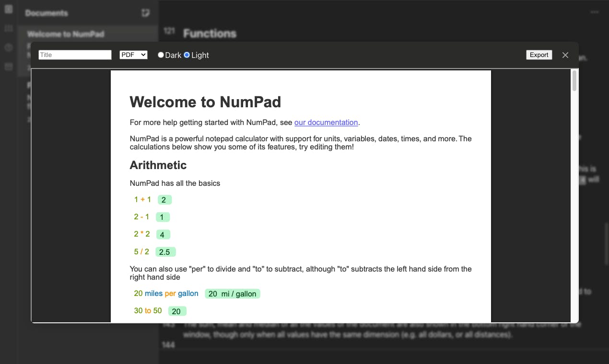
Task: Click the 'Documents' sidebar header
Action: pos(47,13)
